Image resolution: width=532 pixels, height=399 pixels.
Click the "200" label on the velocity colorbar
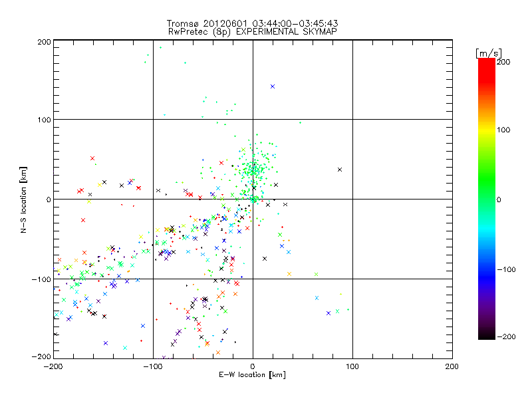(x=503, y=62)
